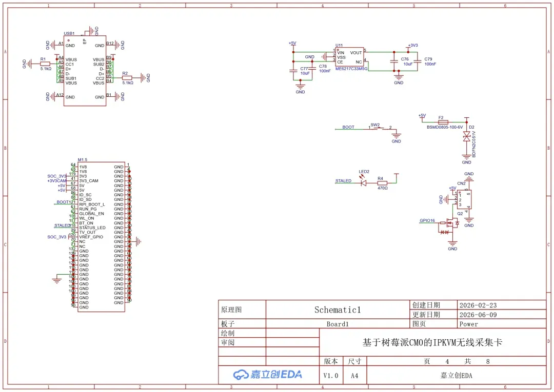Click the R2 5.1kΩ resistor symbol

pyautogui.click(x=127, y=77)
